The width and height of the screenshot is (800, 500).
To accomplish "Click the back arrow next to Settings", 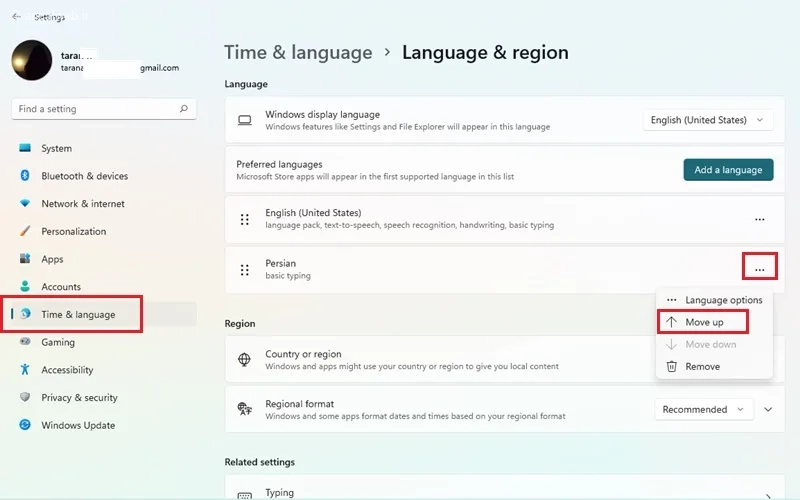I will (x=16, y=16).
